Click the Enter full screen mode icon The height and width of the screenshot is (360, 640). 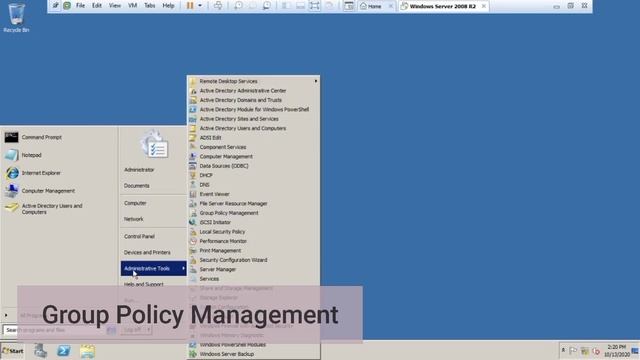click(314, 6)
